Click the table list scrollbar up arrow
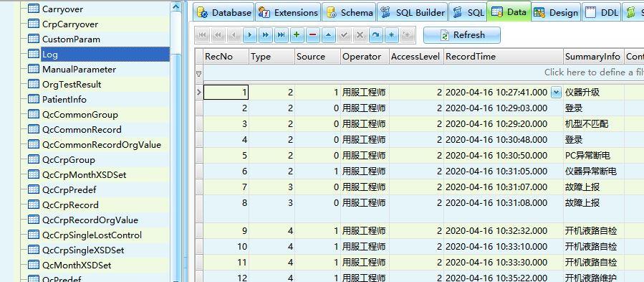Viewport: 644px width, 282px height. pyautogui.click(x=176, y=6)
